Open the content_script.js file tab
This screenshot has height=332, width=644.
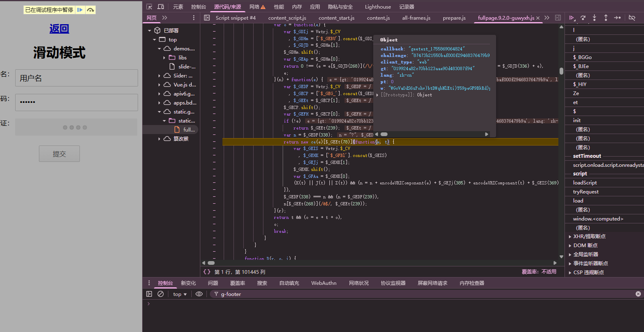pyautogui.click(x=287, y=18)
